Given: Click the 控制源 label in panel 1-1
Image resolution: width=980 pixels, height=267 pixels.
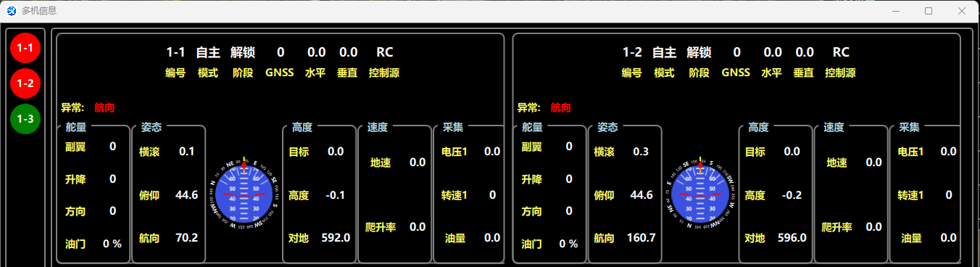Looking at the screenshot, I should point(384,73).
